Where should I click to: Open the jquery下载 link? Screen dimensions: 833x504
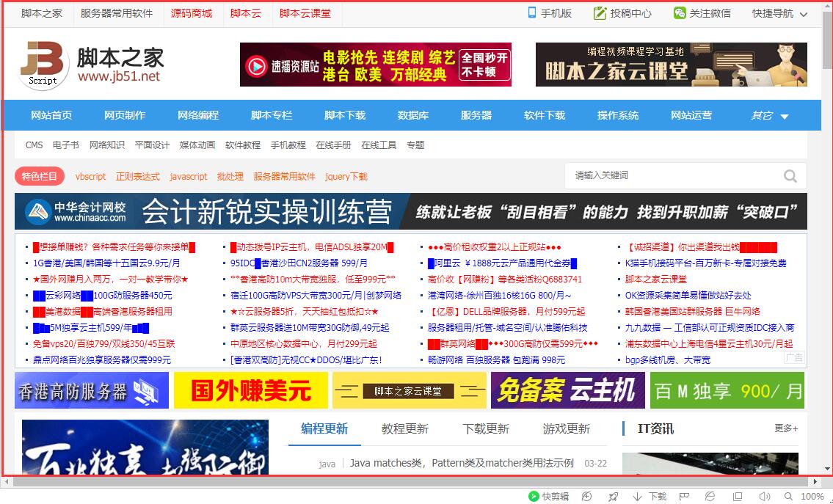(x=346, y=176)
